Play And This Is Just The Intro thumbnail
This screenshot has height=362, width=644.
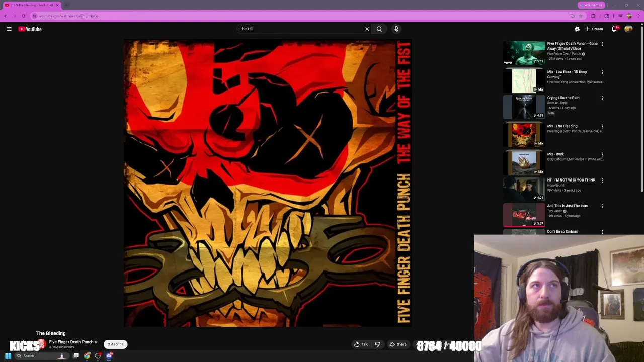click(524, 215)
